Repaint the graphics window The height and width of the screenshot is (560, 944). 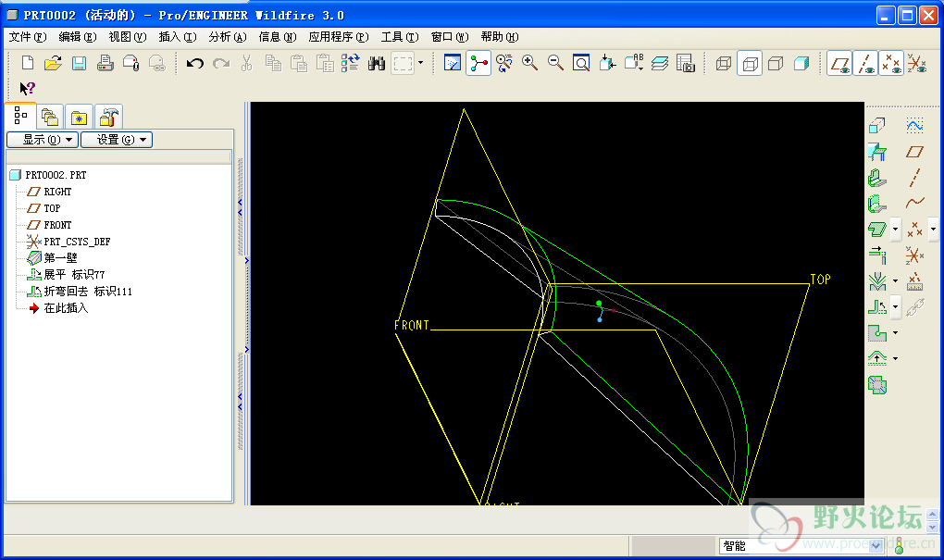[453, 63]
